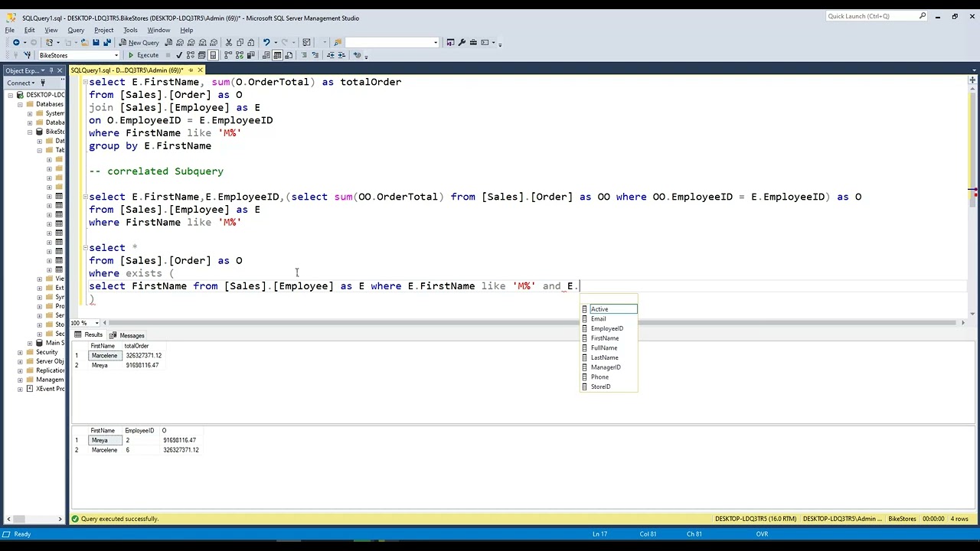The image size is (980, 551).
Task: Expand the Replication folder node
Action: tap(20, 370)
